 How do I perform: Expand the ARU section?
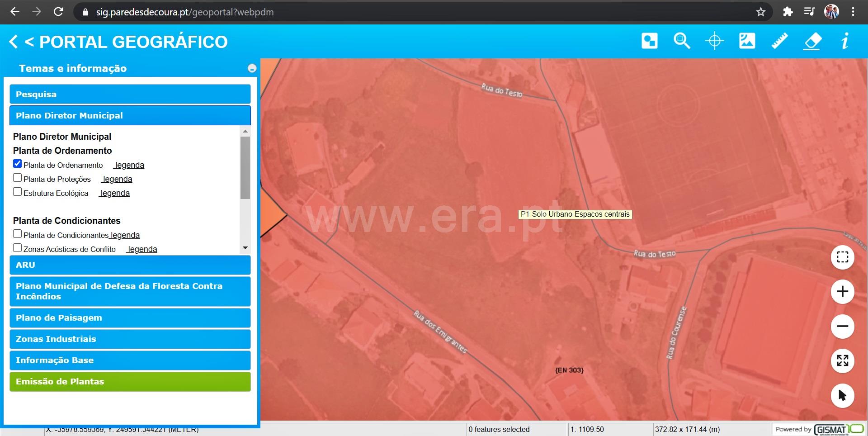[x=130, y=265]
